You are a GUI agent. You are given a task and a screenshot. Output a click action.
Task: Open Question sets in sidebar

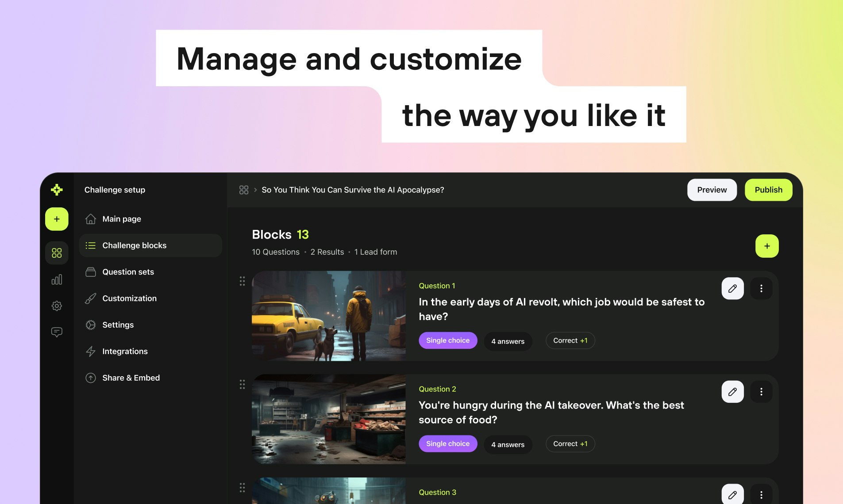coord(150,272)
